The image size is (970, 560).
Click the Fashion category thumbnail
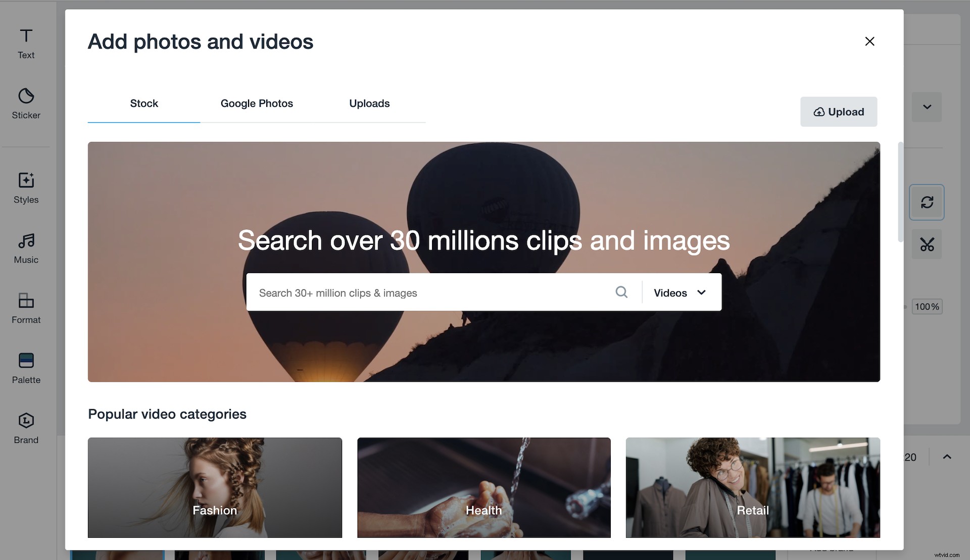[214, 488]
